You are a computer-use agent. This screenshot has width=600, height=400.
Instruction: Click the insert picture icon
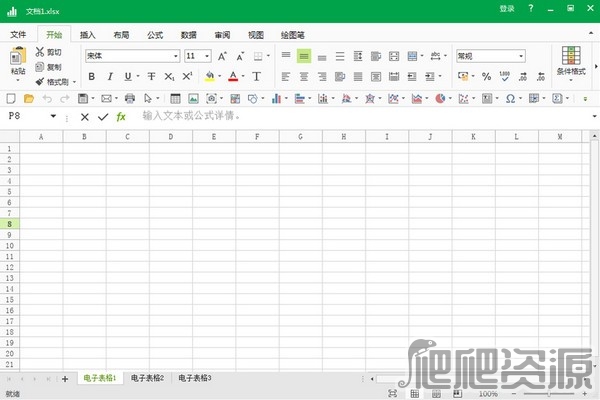[193, 99]
